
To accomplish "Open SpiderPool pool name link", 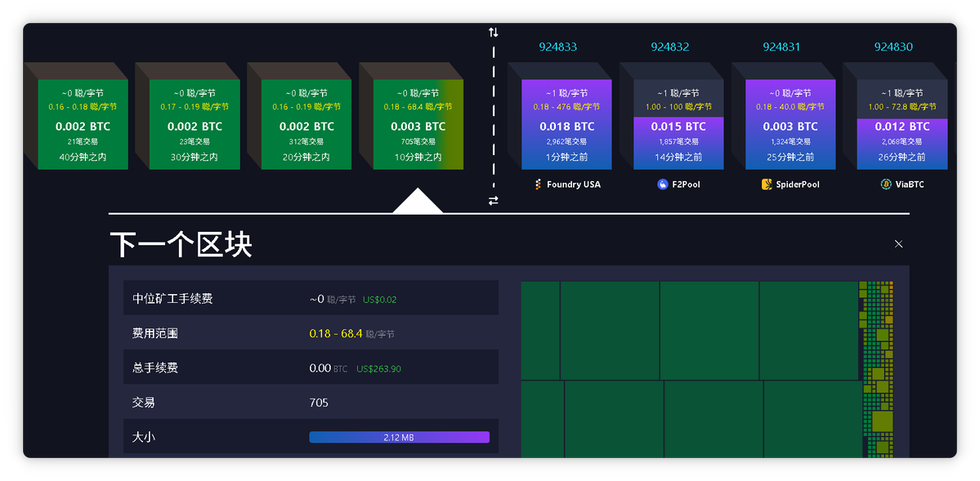I will [798, 185].
